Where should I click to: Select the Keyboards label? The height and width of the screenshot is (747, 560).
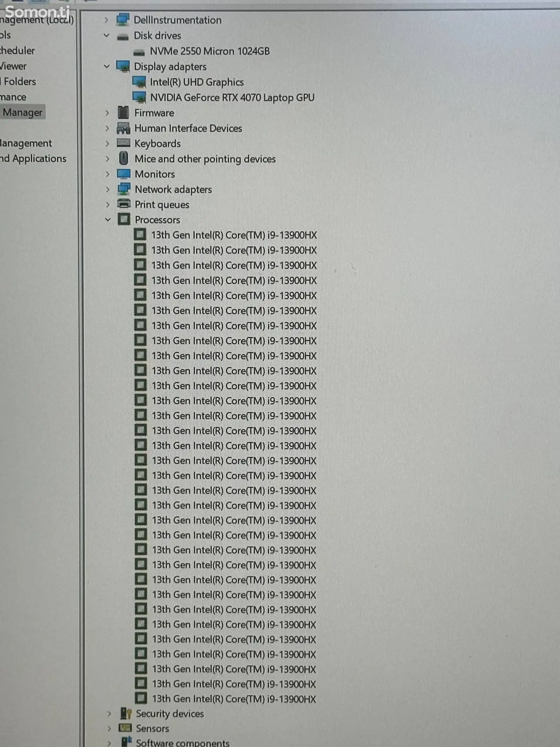tap(157, 144)
